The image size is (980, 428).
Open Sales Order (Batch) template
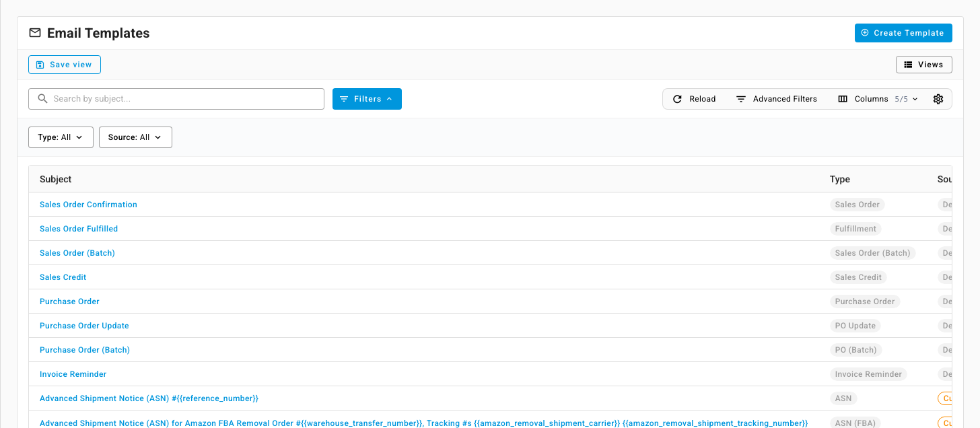coord(77,253)
